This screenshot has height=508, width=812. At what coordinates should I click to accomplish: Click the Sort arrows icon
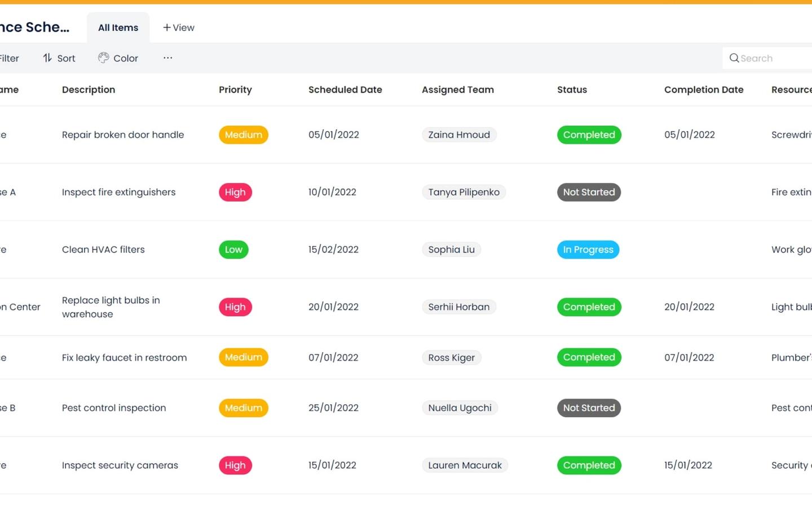point(47,58)
